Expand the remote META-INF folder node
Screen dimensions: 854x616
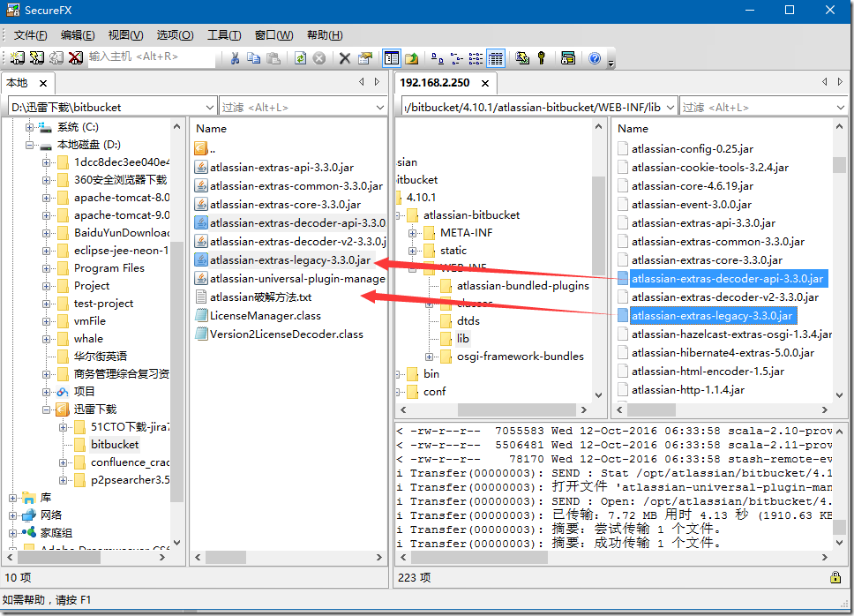(x=412, y=233)
